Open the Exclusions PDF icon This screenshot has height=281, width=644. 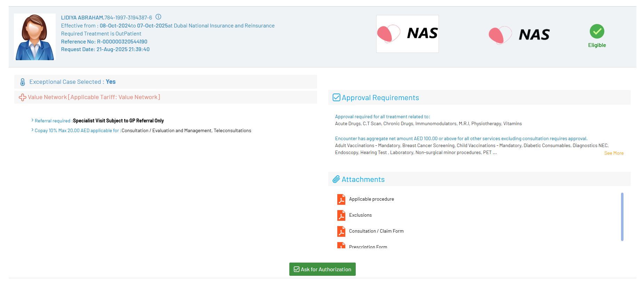pos(341,215)
